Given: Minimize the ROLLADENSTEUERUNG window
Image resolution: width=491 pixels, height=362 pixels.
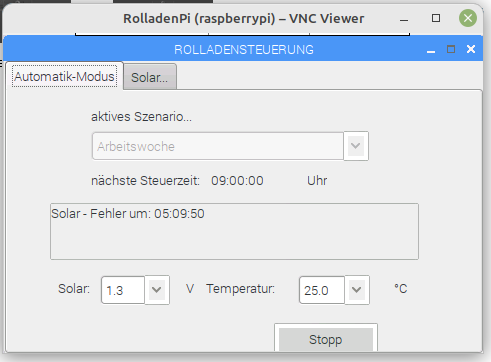Looking at the screenshot, I should (431, 50).
